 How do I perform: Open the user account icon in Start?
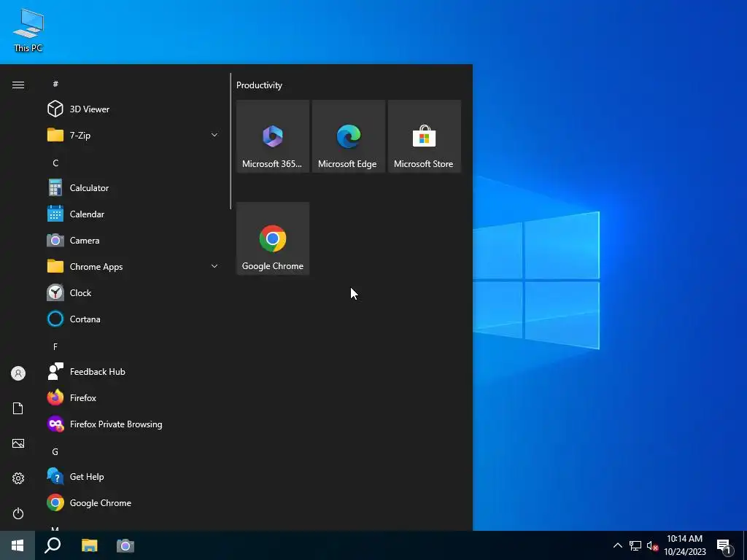point(18,373)
